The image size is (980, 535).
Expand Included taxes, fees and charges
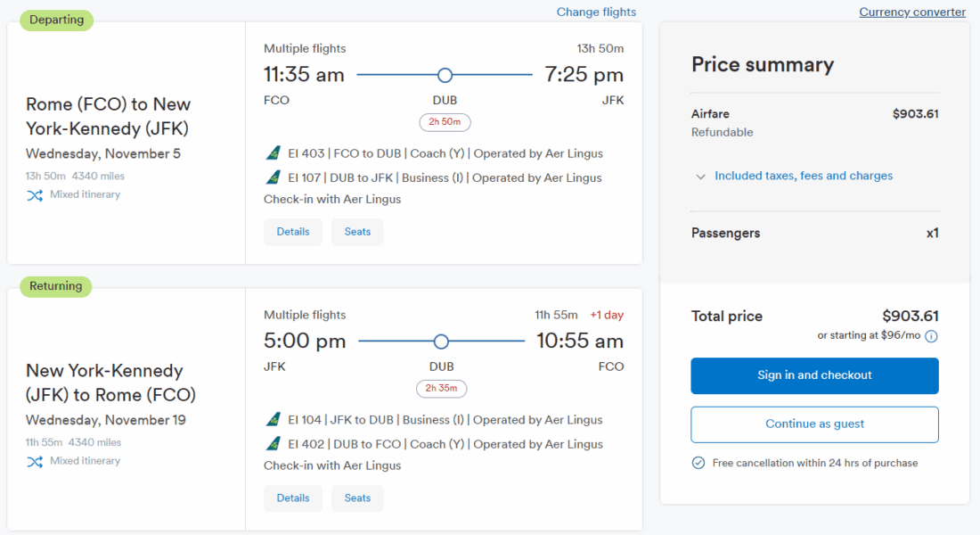pyautogui.click(x=803, y=176)
